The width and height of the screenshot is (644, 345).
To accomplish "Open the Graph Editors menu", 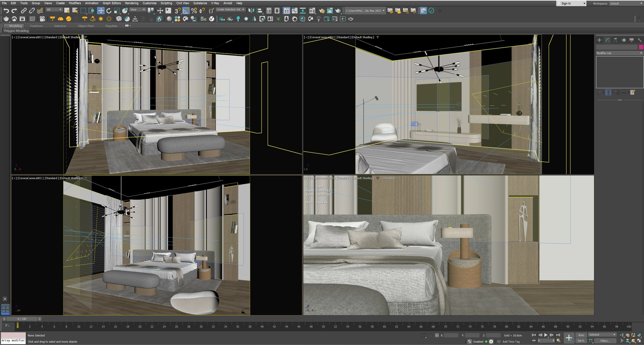I will coord(112,3).
